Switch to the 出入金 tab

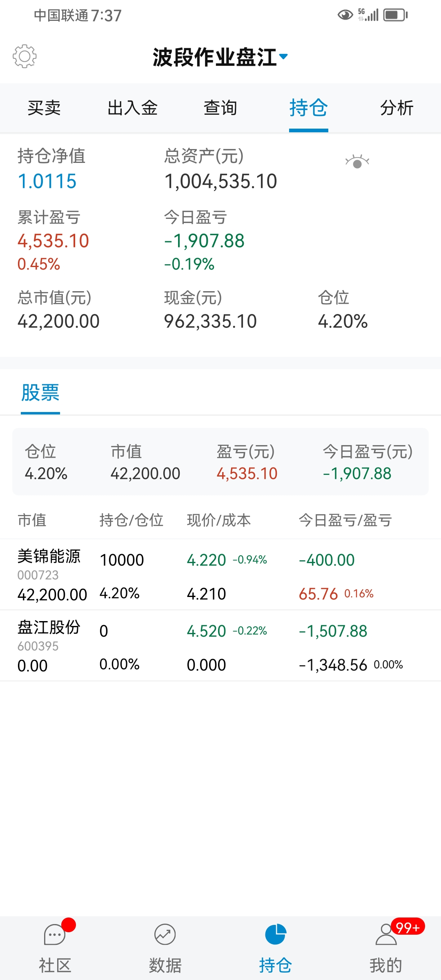[x=132, y=108]
